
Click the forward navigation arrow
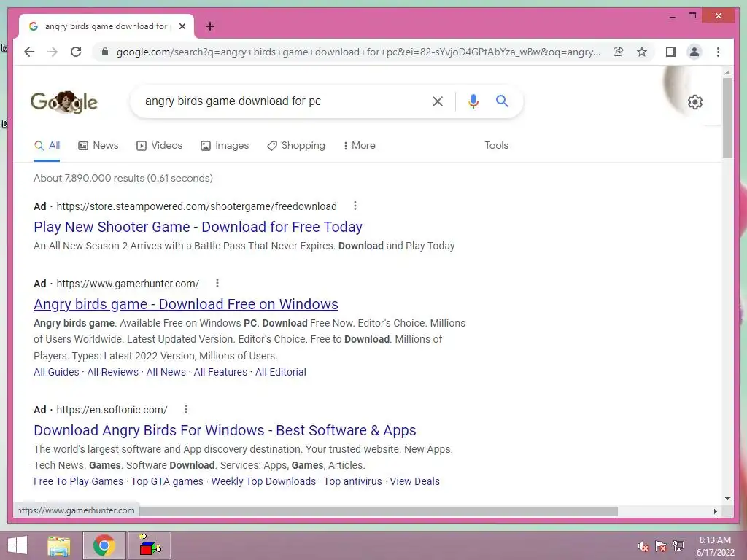53,52
